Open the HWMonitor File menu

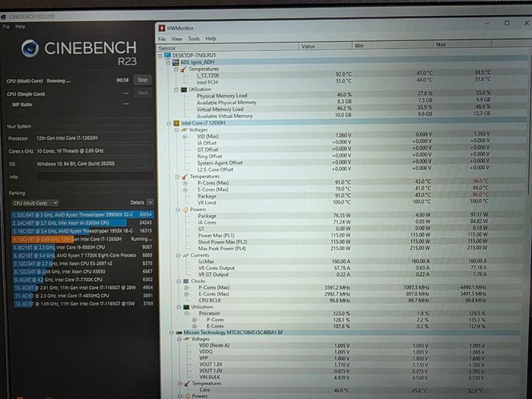pos(162,39)
